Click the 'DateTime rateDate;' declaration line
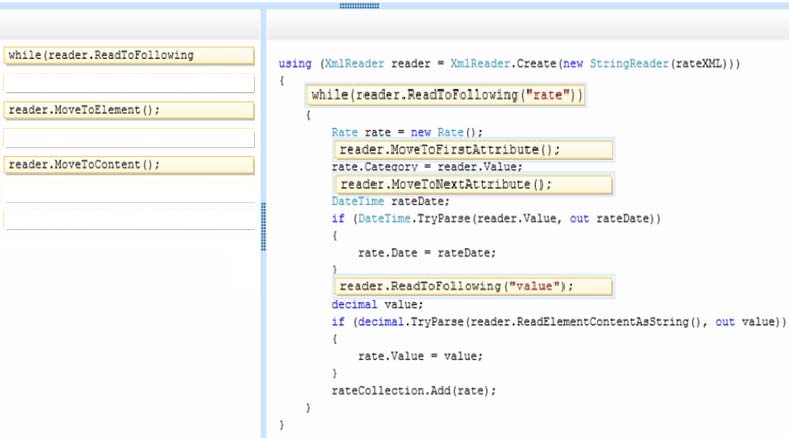This screenshot has height=438, width=789. point(390,201)
